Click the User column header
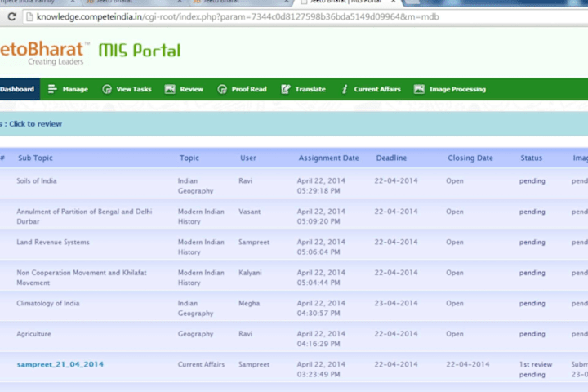The height and width of the screenshot is (392, 588). 248,158
